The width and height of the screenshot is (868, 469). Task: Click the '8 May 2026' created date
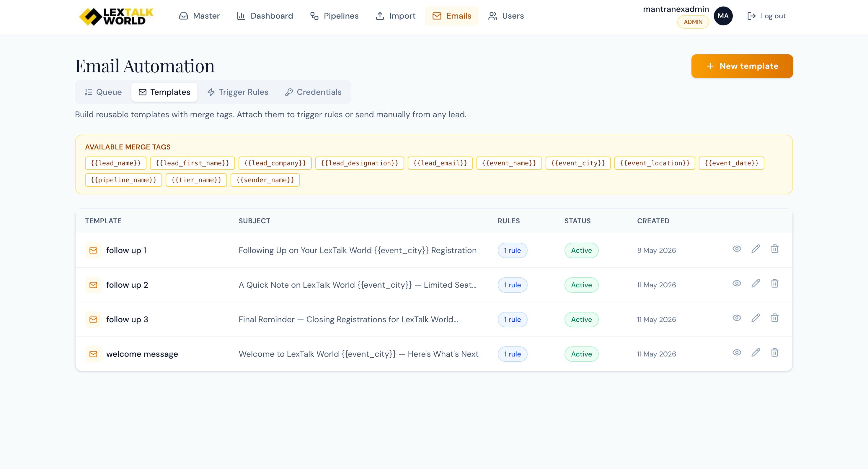point(656,250)
